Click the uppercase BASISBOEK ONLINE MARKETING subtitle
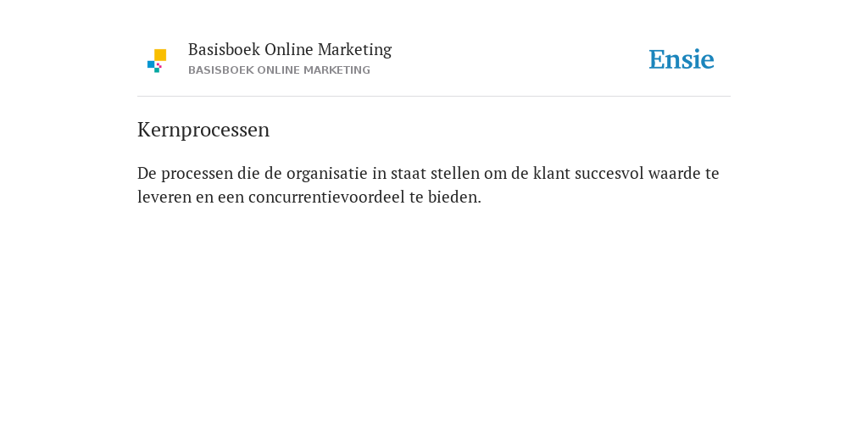Viewport: 868px width, 434px height. click(x=279, y=70)
